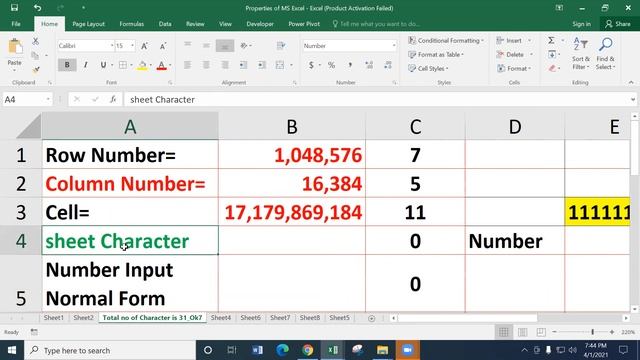The width and height of the screenshot is (640, 360).
Task: Cut selection with scissors icon
Action: click(36, 41)
